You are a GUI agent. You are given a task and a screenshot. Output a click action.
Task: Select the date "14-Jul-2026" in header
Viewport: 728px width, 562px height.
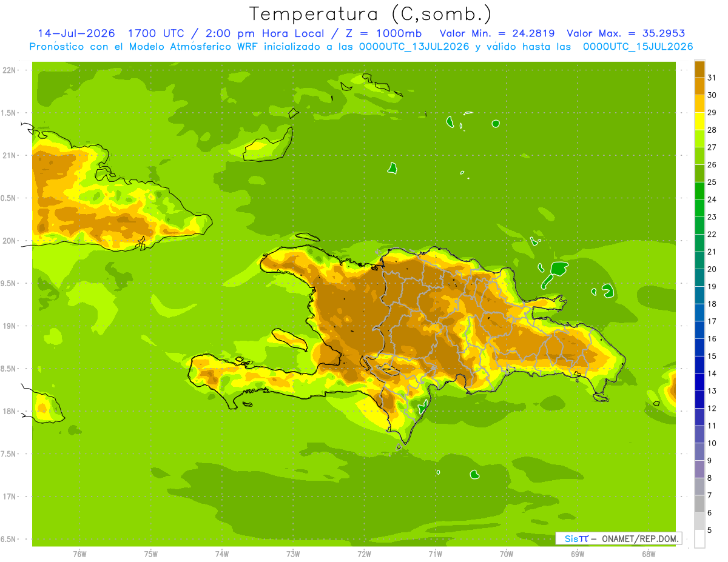coord(76,33)
